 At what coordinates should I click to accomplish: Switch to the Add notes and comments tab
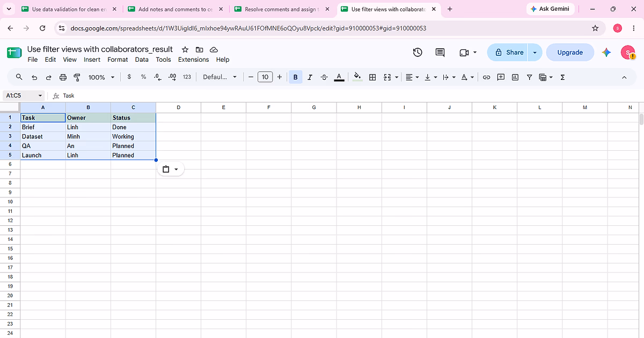tap(175, 9)
